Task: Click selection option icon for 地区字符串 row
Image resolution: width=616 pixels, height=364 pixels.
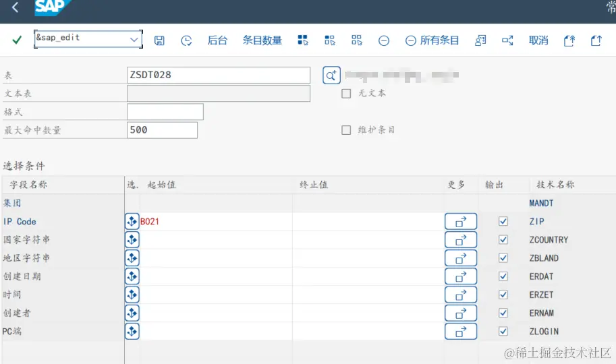Action: [132, 258]
